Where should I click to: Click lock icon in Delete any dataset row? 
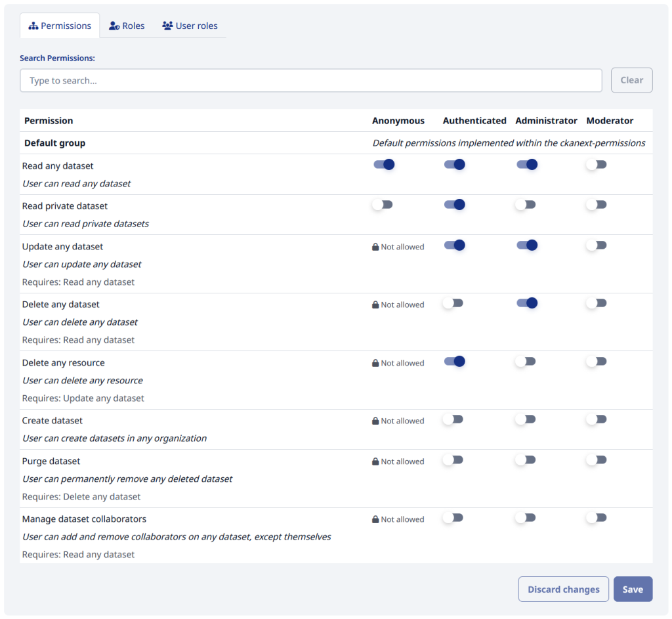[x=375, y=305]
